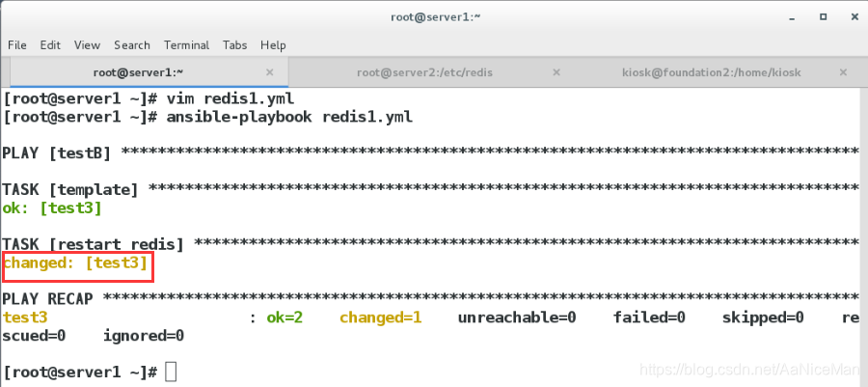Open the Help menu
This screenshot has width=868, height=387.
[x=273, y=45]
